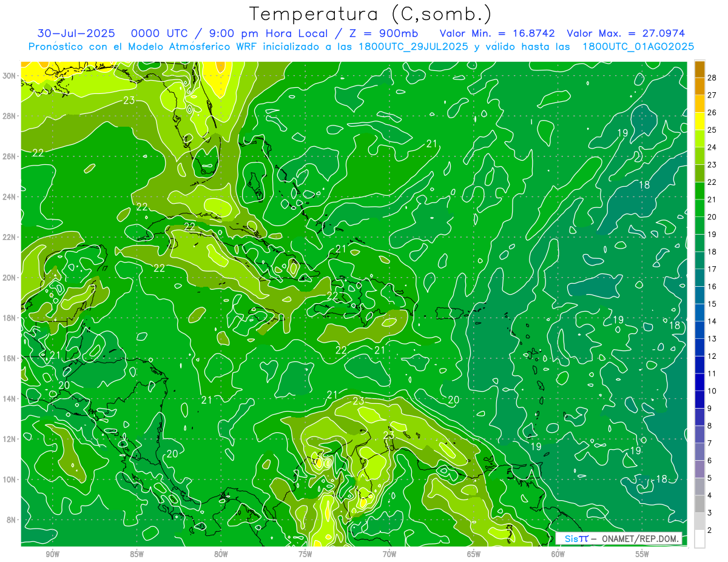Click 'Modelo Atmósferico WRF' in the subtitle
This screenshot has height=562, width=728.
[x=194, y=47]
